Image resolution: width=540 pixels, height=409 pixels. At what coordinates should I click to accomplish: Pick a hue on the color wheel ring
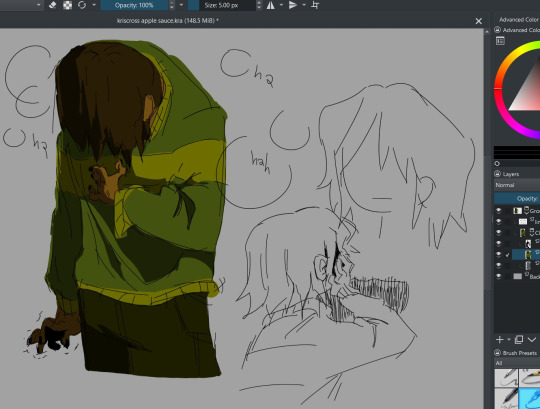click(498, 88)
